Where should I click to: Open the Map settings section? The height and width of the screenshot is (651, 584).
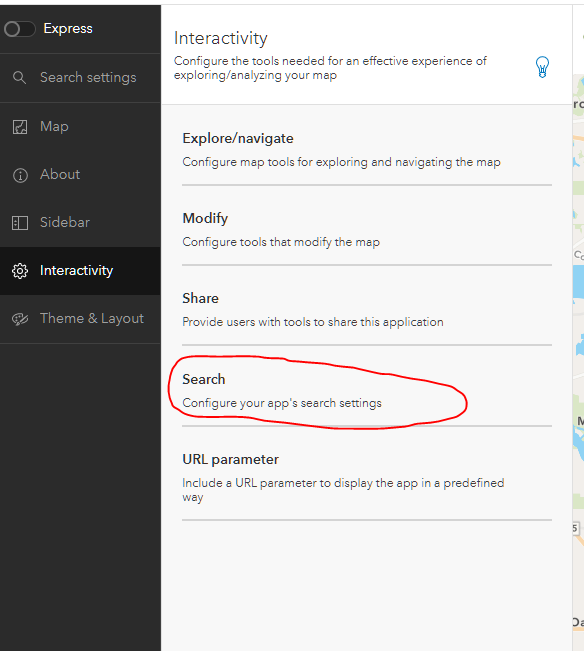80,127
